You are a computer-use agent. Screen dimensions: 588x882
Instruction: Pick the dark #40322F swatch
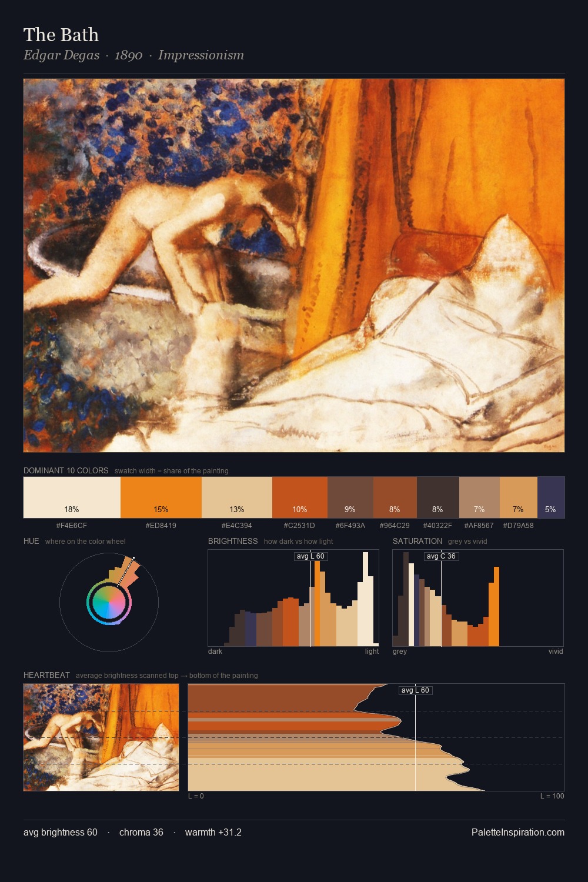pyautogui.click(x=438, y=497)
